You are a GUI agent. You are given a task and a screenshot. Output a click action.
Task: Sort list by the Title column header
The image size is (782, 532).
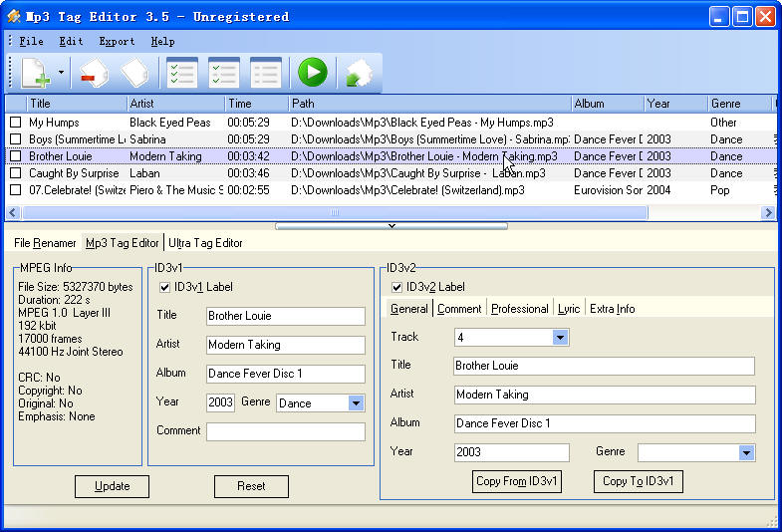78,104
